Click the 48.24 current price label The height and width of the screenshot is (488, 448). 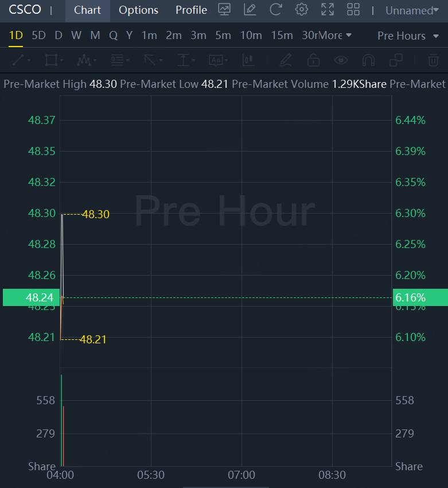tap(28, 297)
